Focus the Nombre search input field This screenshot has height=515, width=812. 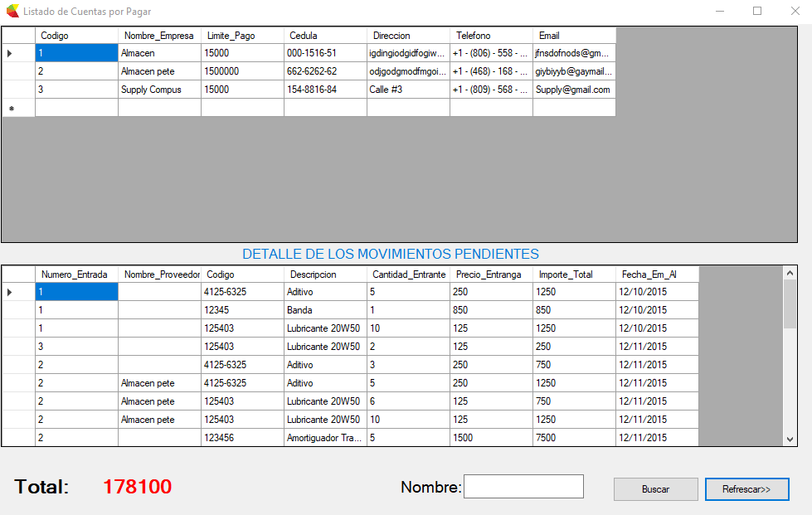click(523, 486)
